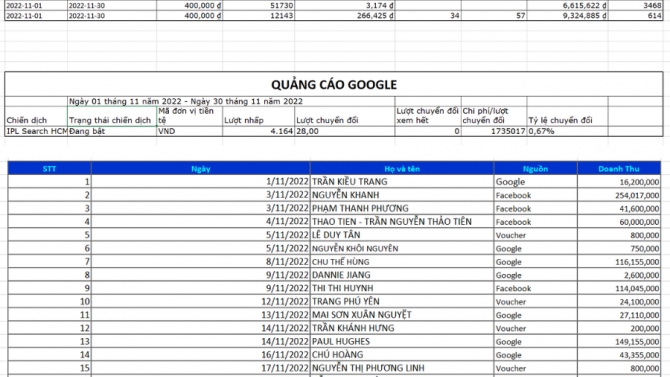
Task: Select the name TRẦN KHÁNH HƯNG
Action: click(x=402, y=328)
